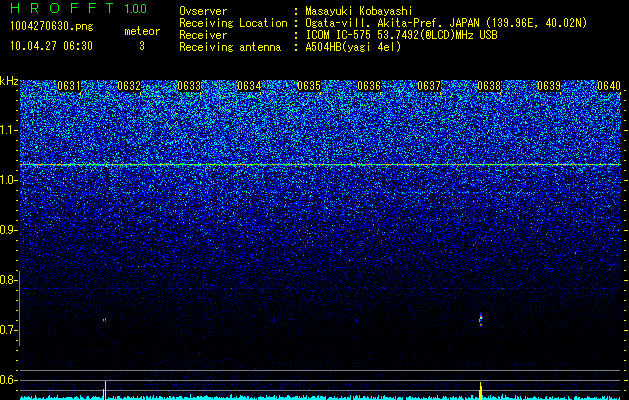Screen dimensions: 629x400
Task: Select the file name 1004270630.png
Action: (x=52, y=26)
